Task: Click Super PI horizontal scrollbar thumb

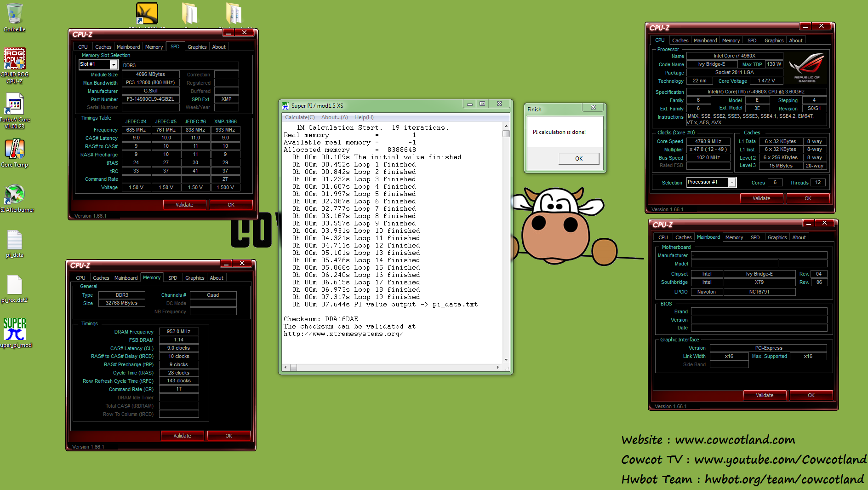Action: click(293, 368)
